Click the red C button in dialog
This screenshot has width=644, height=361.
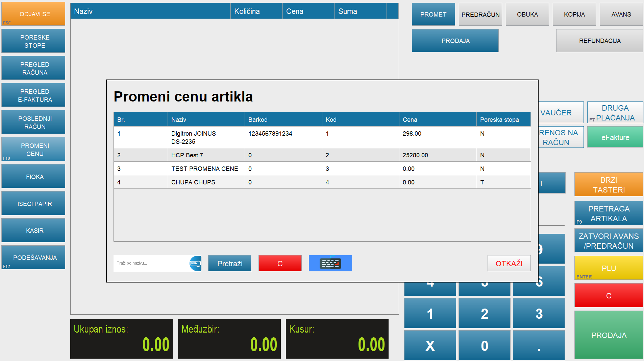point(280,263)
